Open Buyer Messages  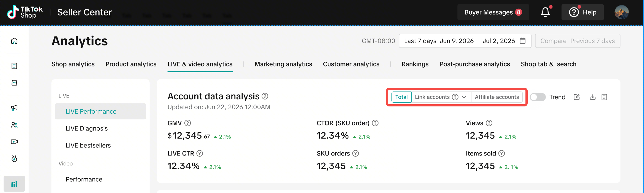click(493, 12)
